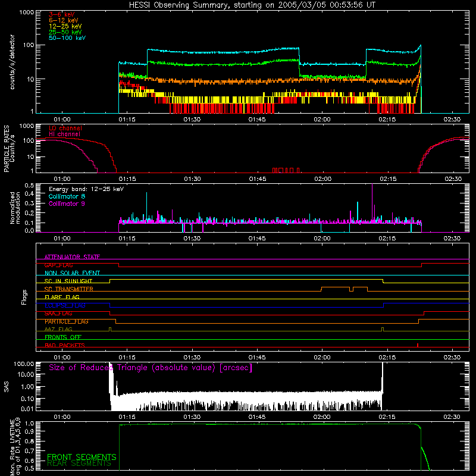This screenshot has width=476, height=476.
Task: Click the 01:15 tick under the SAS plot
Action: point(127,417)
